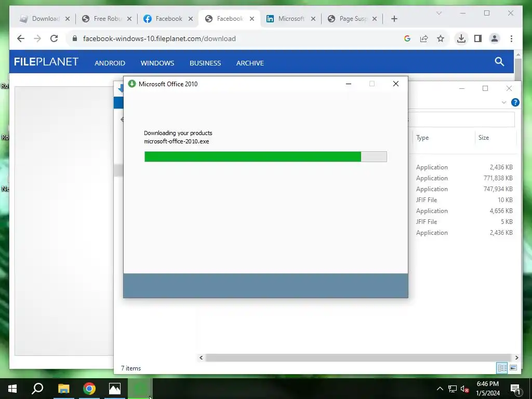The width and height of the screenshot is (532, 399).
Task: Toggle Chrome side panel icon
Action: (478, 38)
